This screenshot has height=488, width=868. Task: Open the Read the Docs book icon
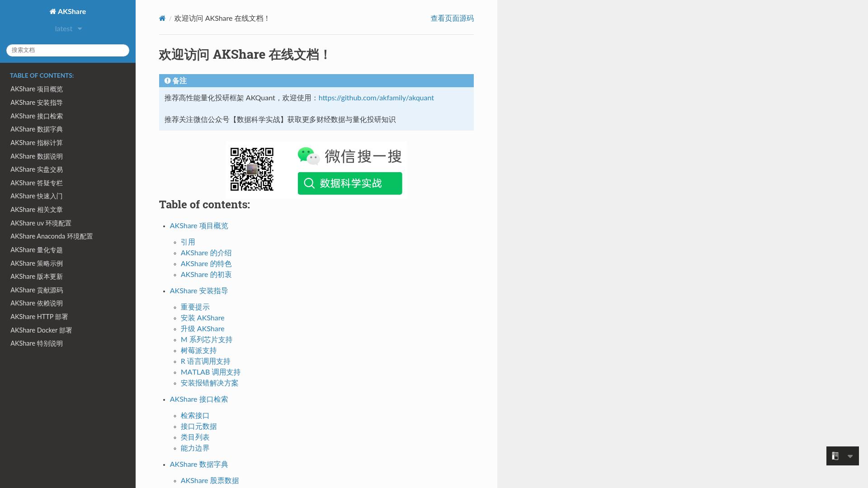click(x=835, y=456)
